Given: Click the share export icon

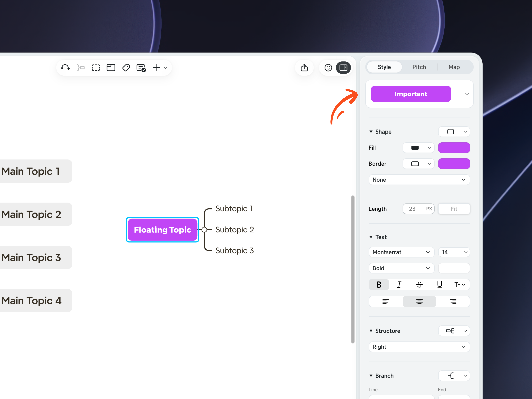Looking at the screenshot, I should [x=304, y=68].
